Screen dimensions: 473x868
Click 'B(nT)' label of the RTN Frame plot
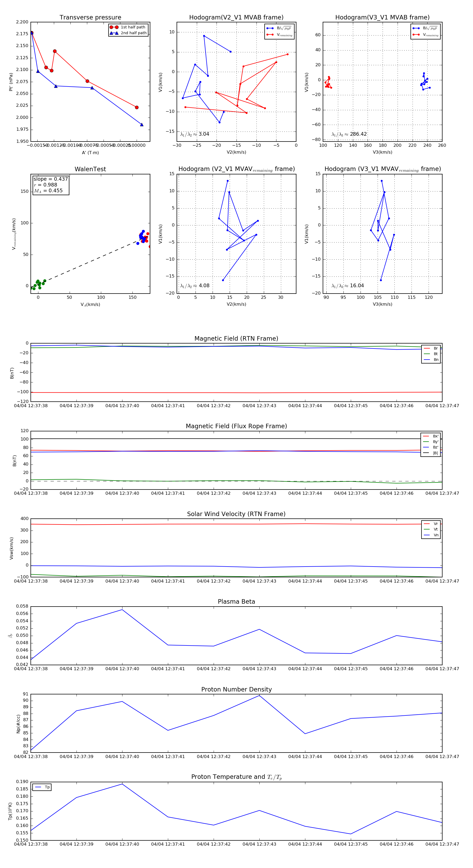[12, 373]
